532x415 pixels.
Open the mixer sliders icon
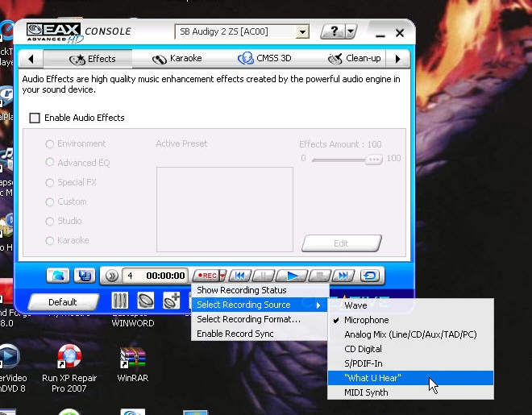pos(119,301)
